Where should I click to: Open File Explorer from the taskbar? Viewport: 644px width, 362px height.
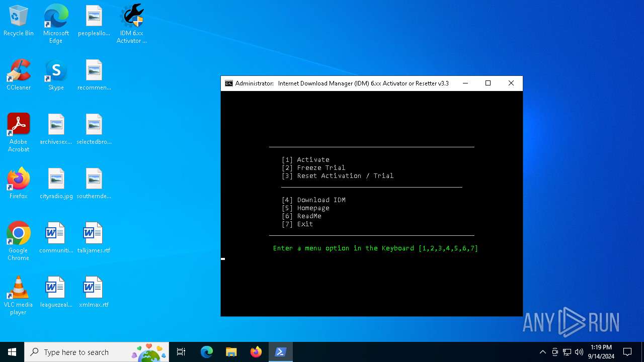pyautogui.click(x=231, y=352)
